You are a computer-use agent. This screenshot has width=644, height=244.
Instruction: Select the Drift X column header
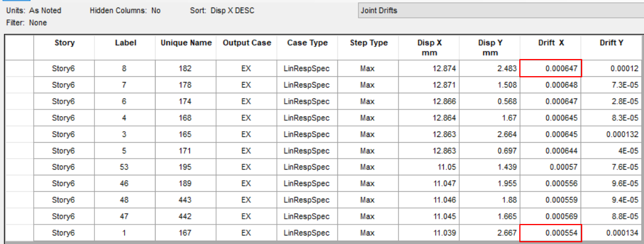551,43
